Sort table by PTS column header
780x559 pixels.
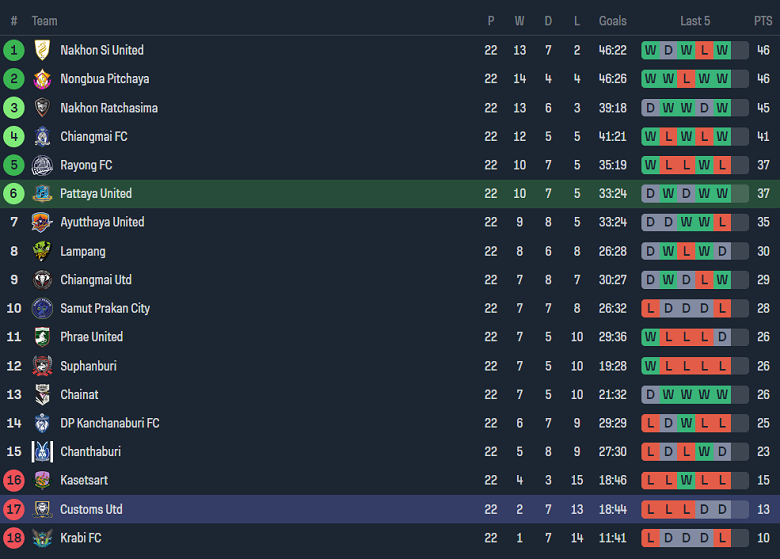(x=763, y=21)
